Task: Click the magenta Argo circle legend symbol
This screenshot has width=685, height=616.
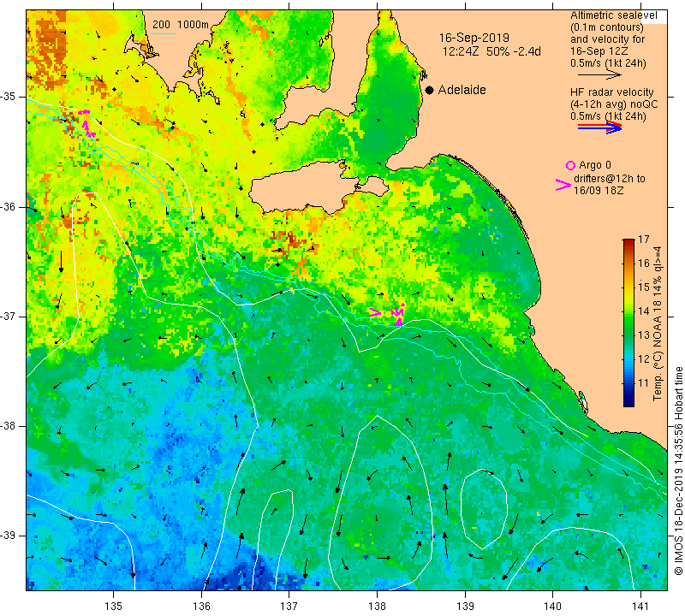Action: tap(570, 165)
